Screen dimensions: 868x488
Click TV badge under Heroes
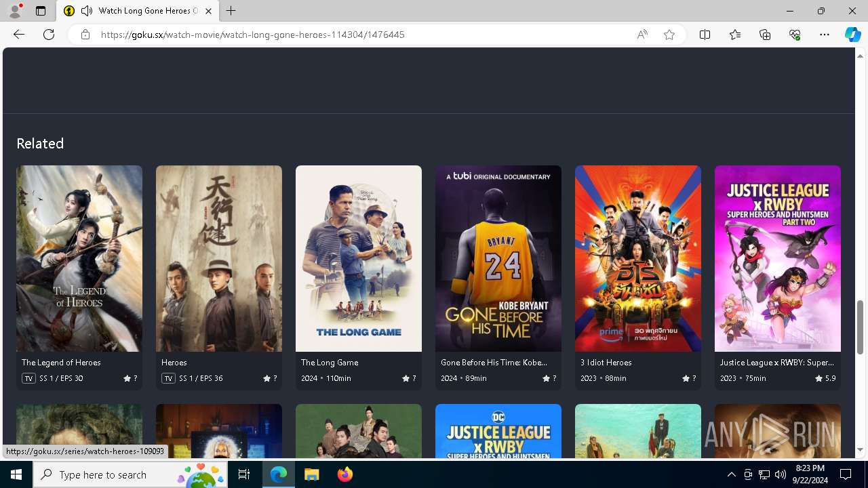(168, 378)
